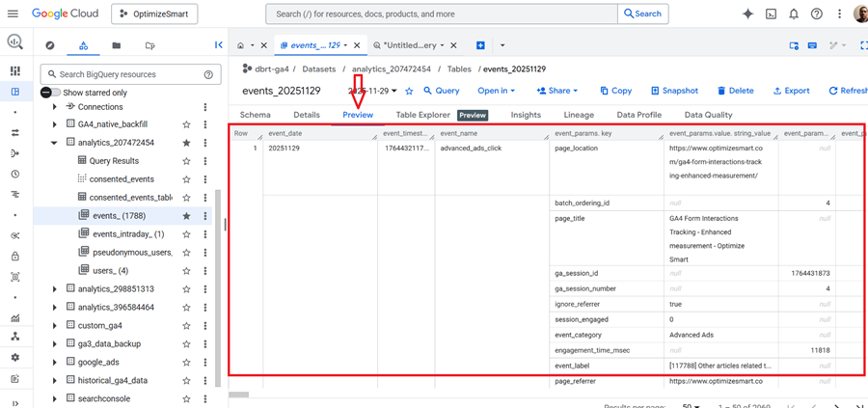868x408 pixels.
Task: Star the GA4_native_backfill dataset
Action: pyautogui.click(x=186, y=124)
